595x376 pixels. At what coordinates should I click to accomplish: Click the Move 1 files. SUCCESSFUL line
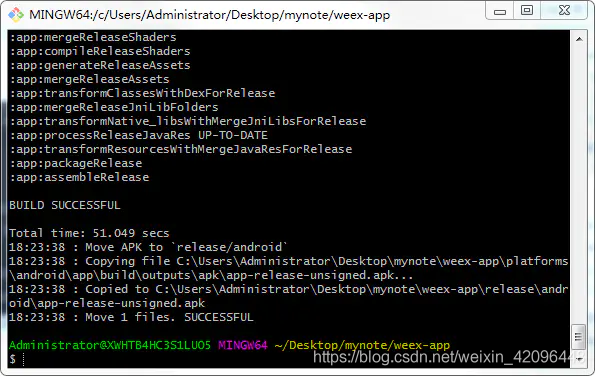(131, 317)
